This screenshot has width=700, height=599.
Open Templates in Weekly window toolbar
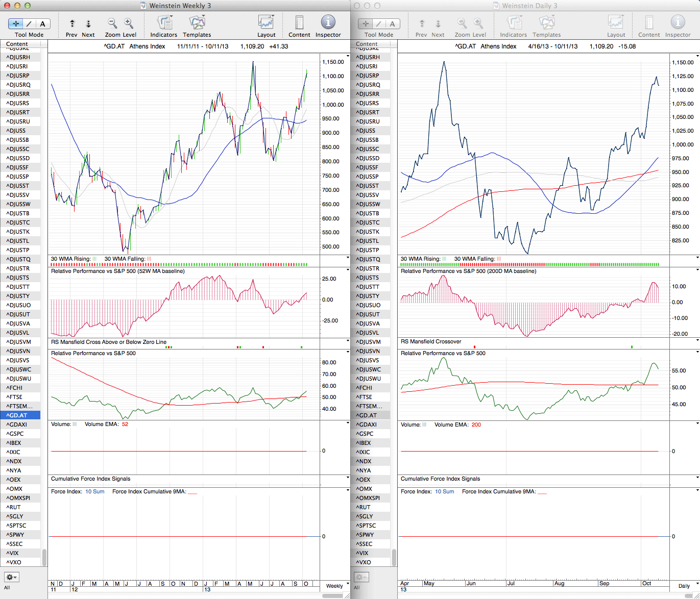tap(197, 23)
